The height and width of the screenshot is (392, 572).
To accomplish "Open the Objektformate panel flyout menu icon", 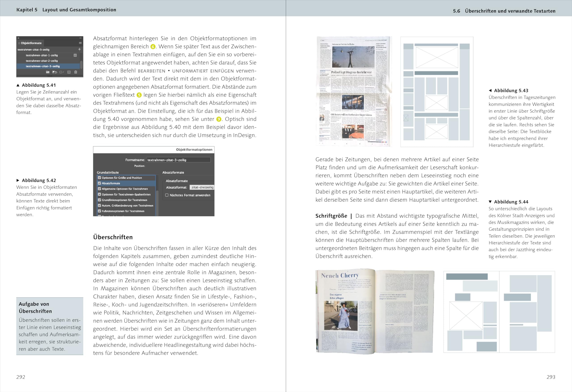I will pos(80,43).
